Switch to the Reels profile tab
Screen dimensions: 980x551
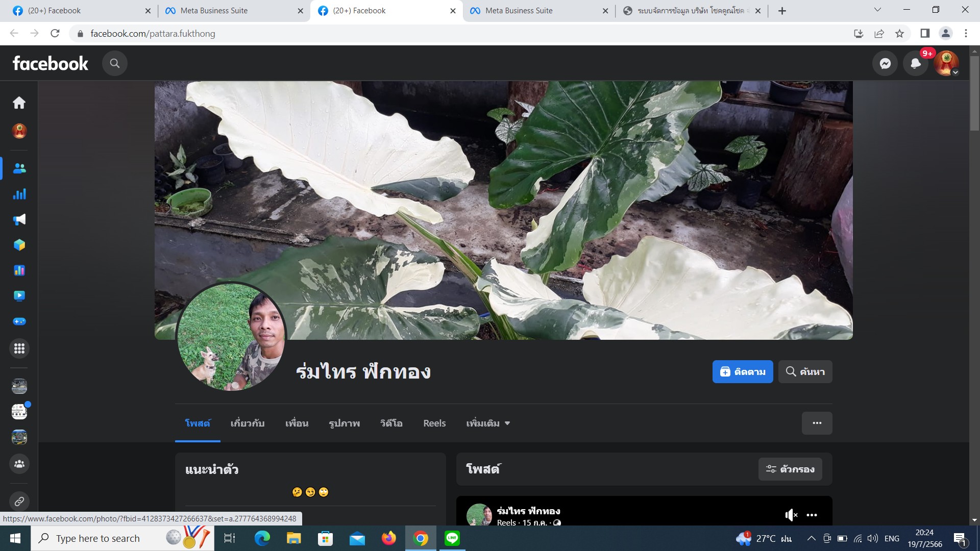[434, 423]
